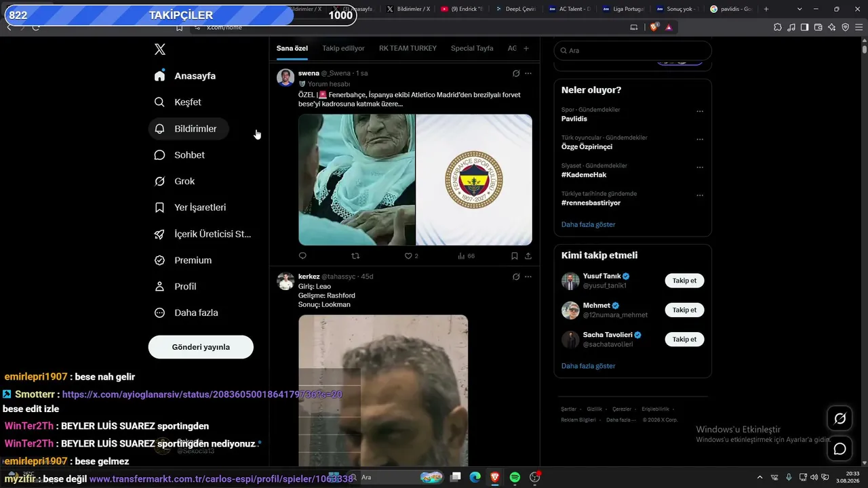This screenshot has width=868, height=488.
Task: Click the Ara search field on X
Action: coord(633,51)
